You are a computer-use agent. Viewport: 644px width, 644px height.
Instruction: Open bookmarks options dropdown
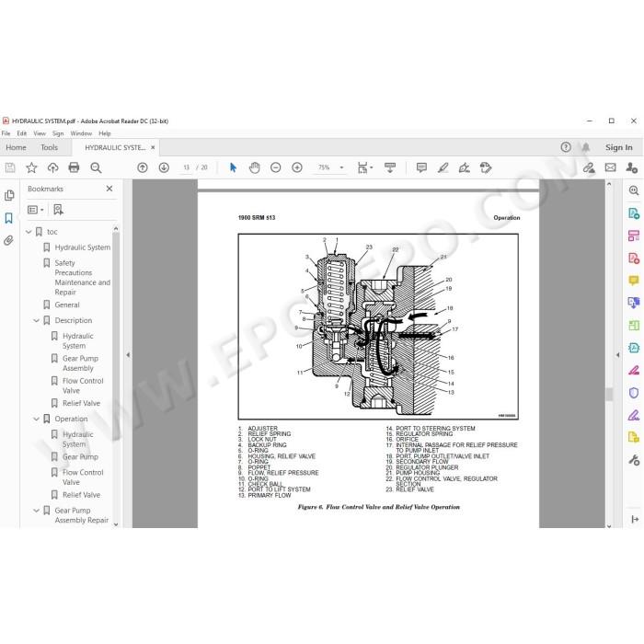(36, 210)
